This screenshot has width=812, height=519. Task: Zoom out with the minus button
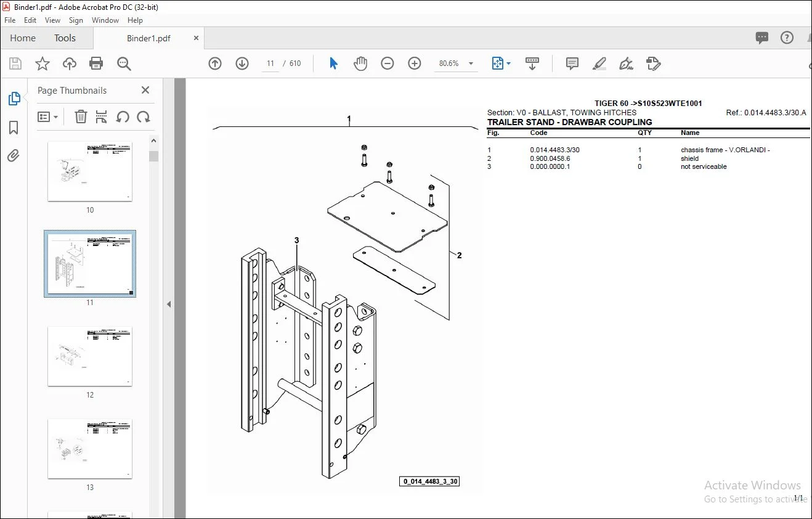pyautogui.click(x=388, y=63)
